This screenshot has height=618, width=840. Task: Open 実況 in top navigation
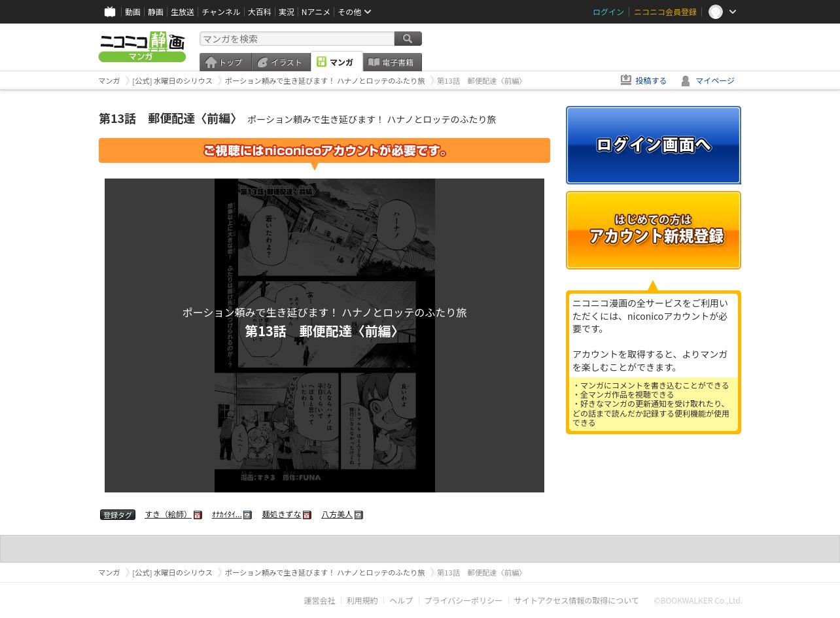(x=287, y=12)
